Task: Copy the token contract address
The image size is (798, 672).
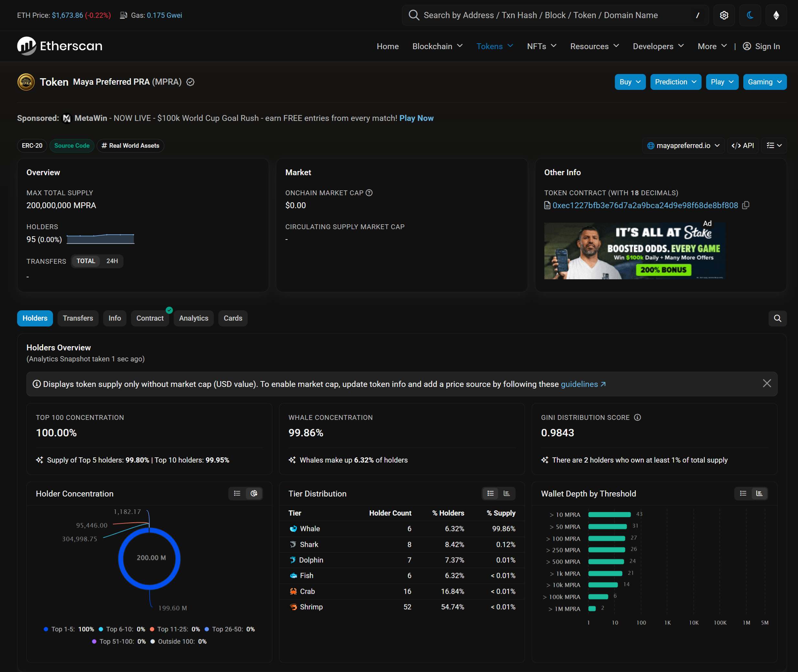Action: 746,205
